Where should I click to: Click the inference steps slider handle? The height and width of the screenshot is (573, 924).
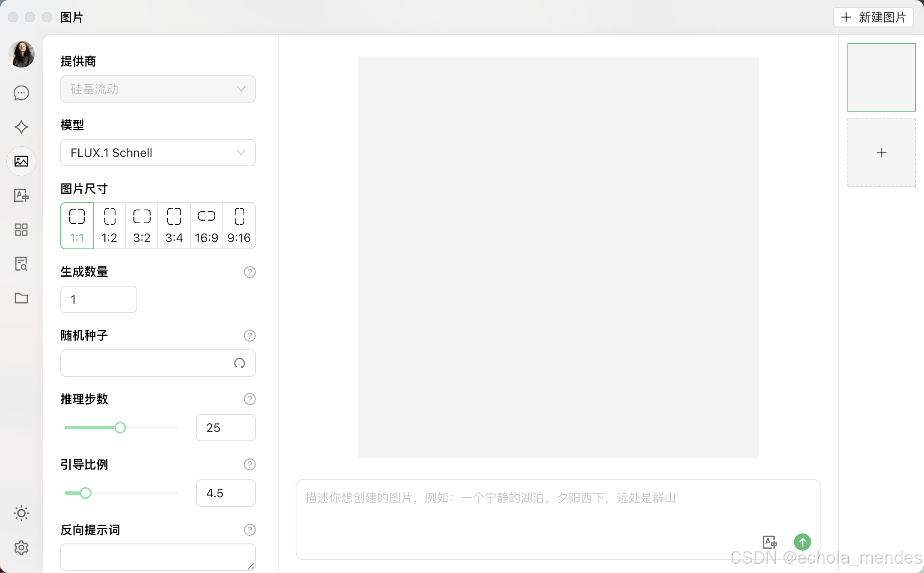point(120,428)
